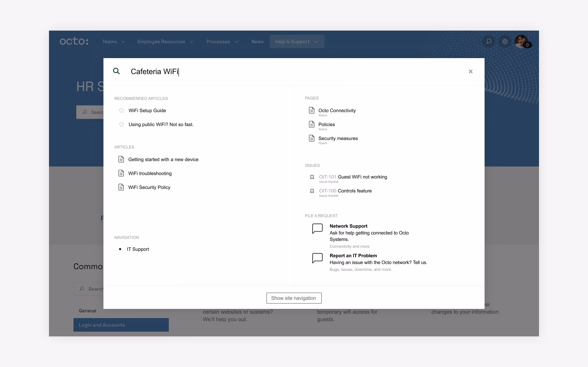Open the WiFi troubleshooting article

tap(150, 173)
